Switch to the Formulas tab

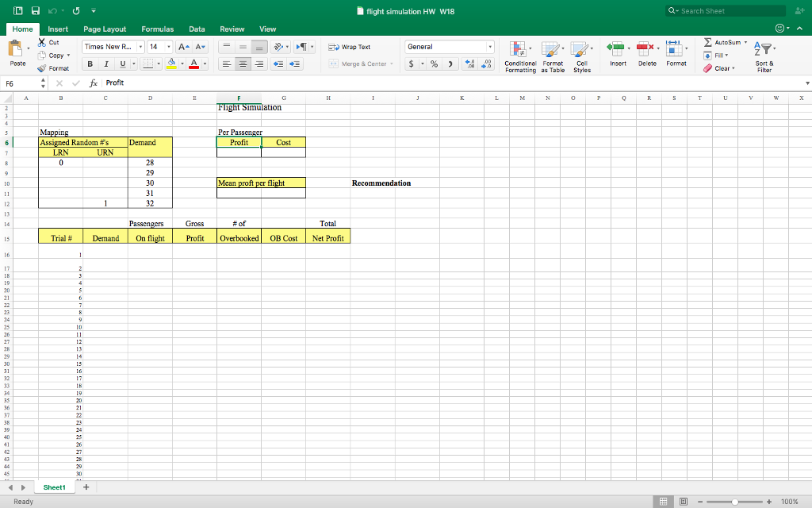click(x=157, y=29)
